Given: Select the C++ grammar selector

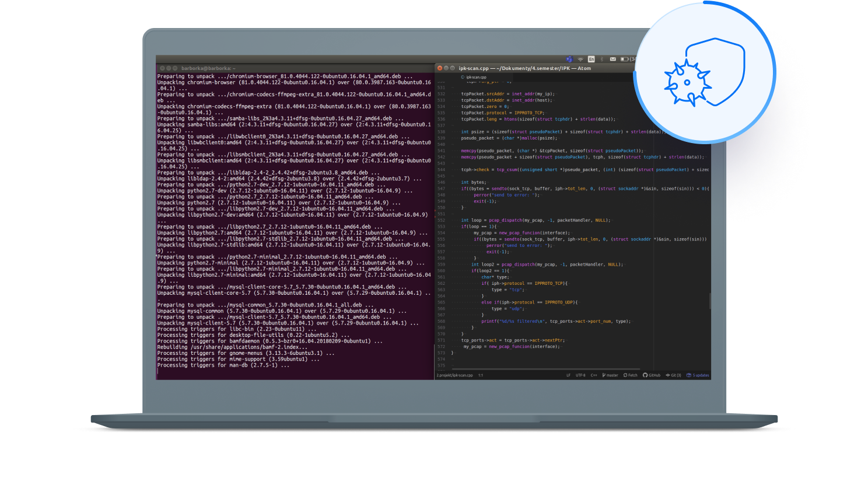Looking at the screenshot, I should point(594,375).
